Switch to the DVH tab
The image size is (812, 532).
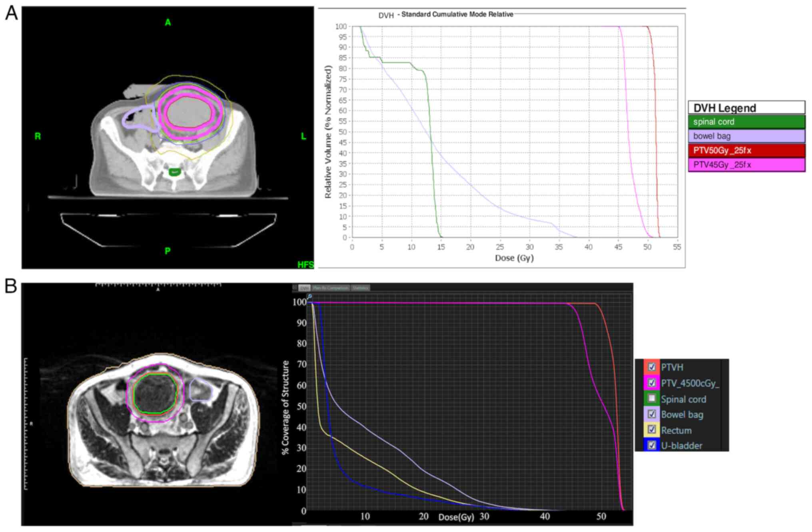coord(305,288)
